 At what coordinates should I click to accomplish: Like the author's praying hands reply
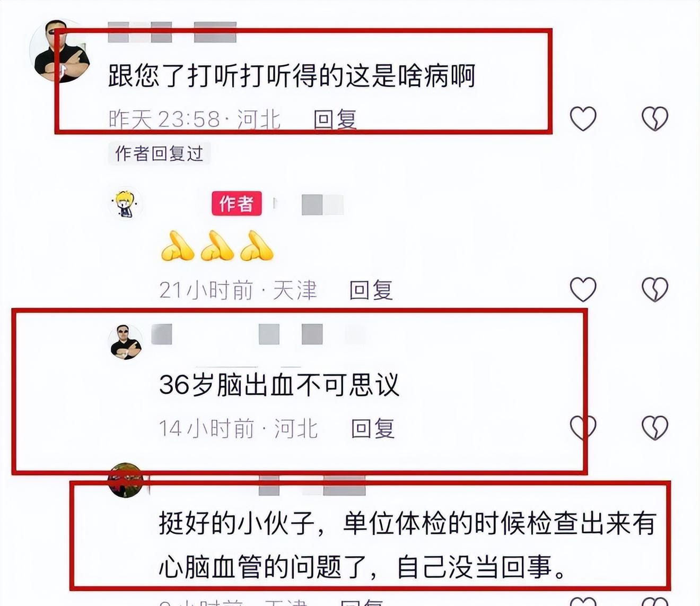[583, 289]
